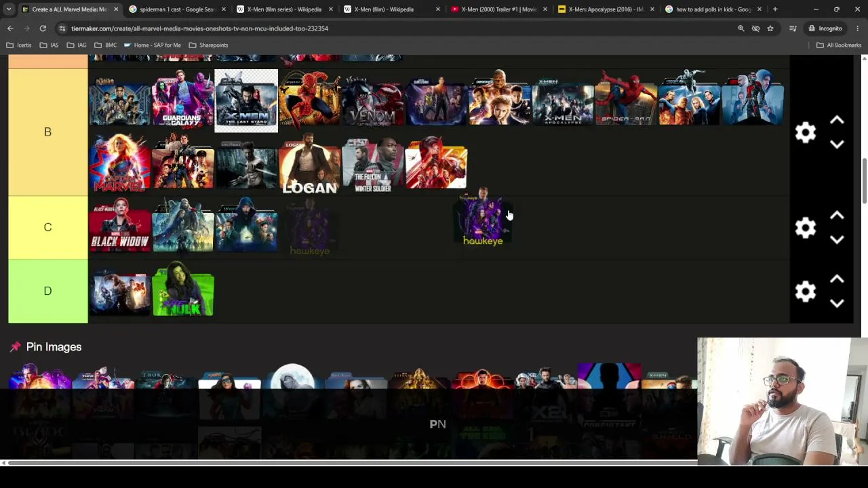Select the X-Men The Last Stand poster

coord(245,100)
